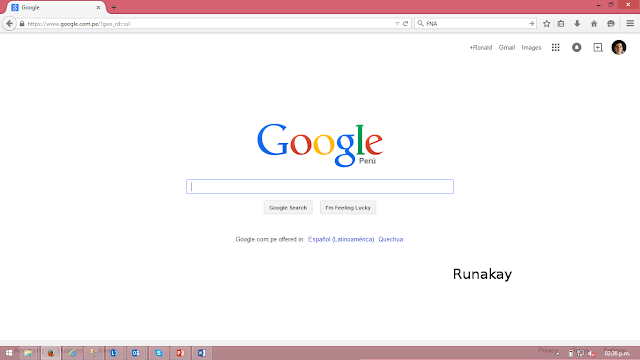Click the padlock site identity icon
Image resolution: width=640 pixels, height=360 pixels.
[22, 24]
